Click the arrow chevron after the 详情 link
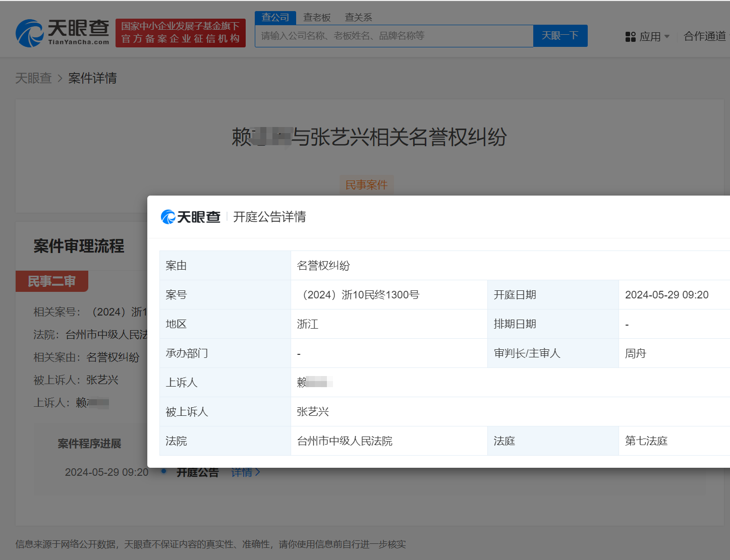 pyautogui.click(x=258, y=472)
